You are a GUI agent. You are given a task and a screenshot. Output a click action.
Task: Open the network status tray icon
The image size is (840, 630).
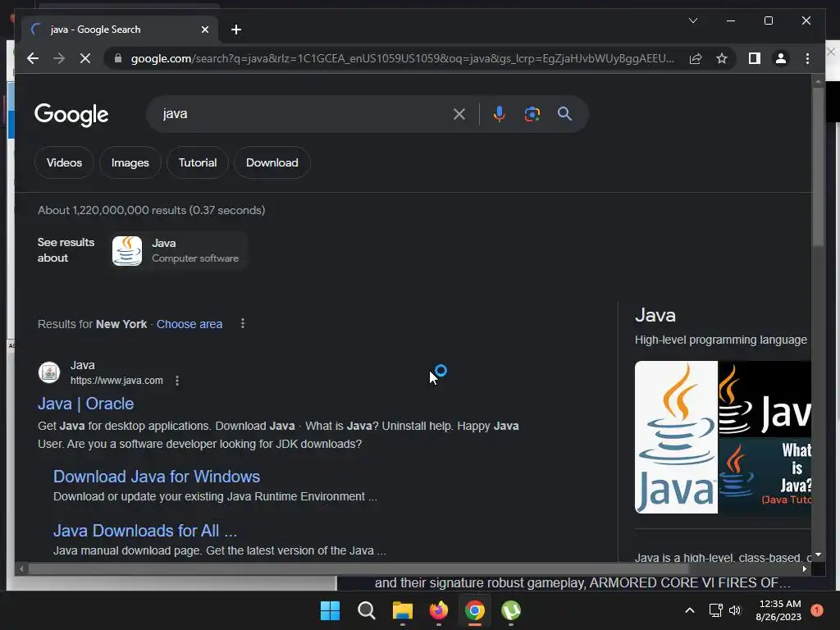[x=715, y=610]
